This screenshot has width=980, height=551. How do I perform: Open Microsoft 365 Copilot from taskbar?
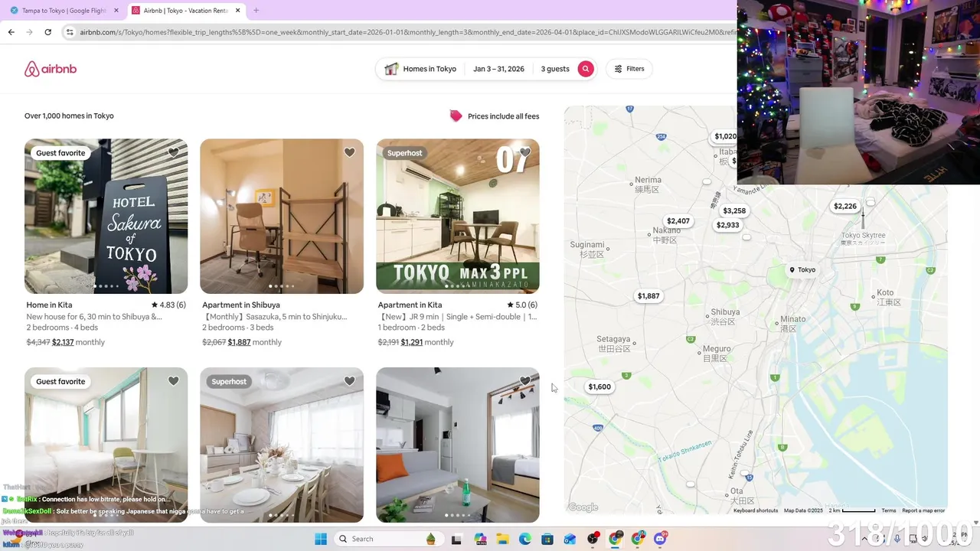coord(480,539)
